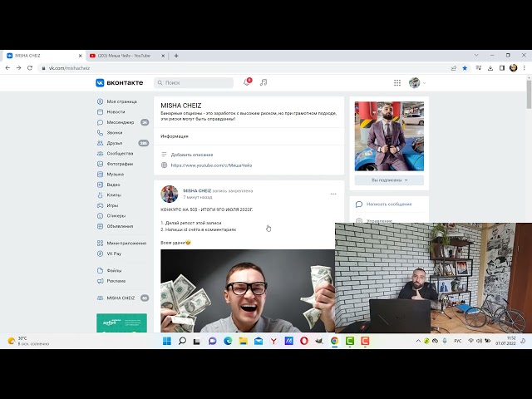This screenshot has width=532, height=399.
Task: Expand the Вы подписаны dropdown
Action: [389, 180]
